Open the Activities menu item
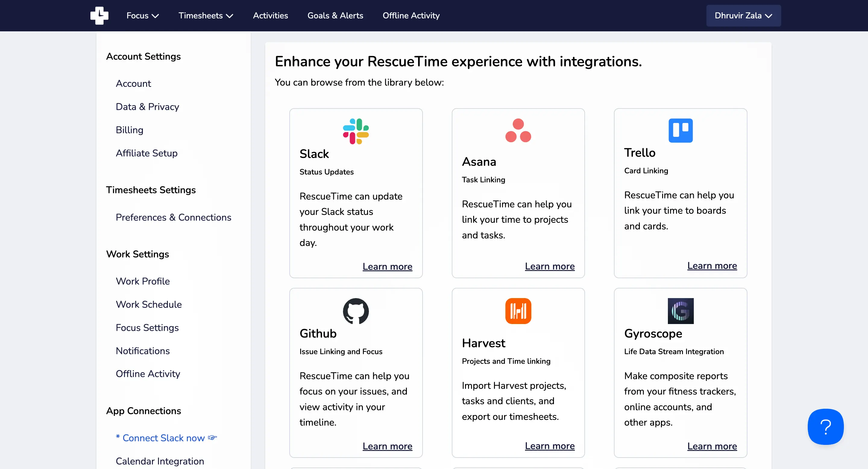Viewport: 868px width, 469px height. [270, 15]
